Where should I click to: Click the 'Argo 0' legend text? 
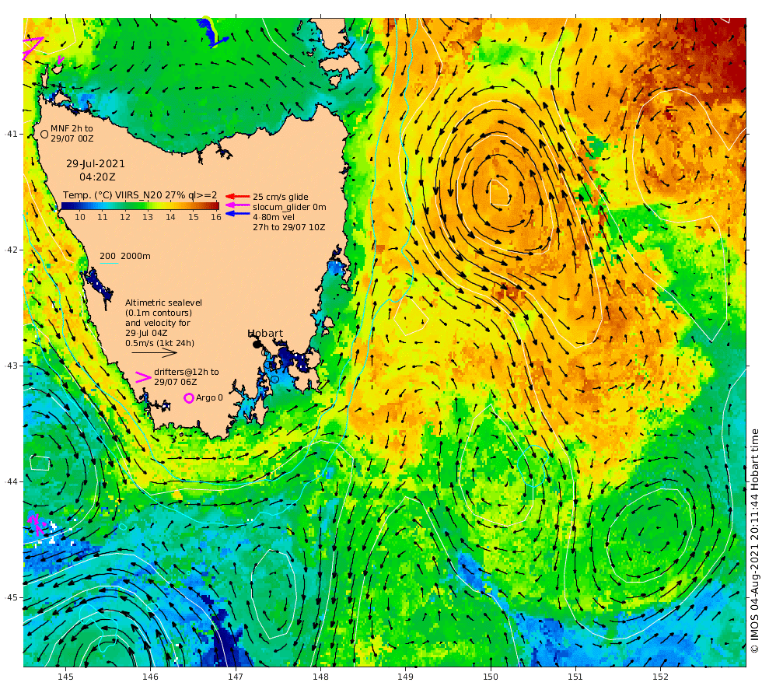[209, 397]
